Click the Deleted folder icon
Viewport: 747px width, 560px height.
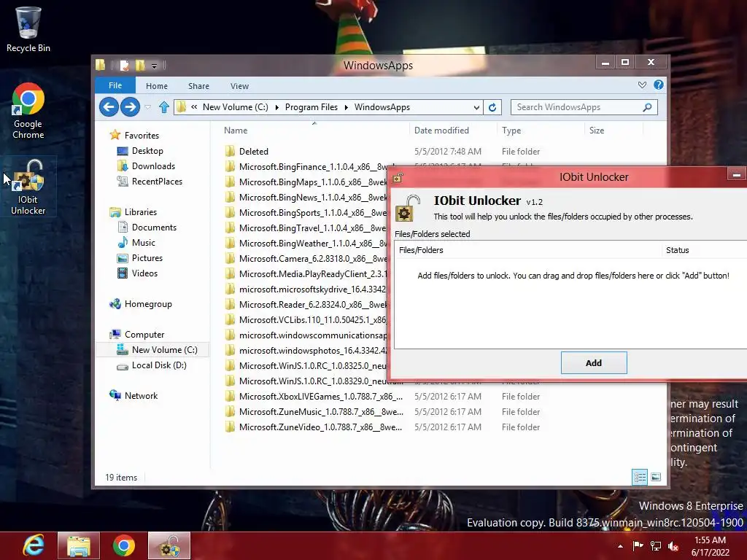[230, 152]
